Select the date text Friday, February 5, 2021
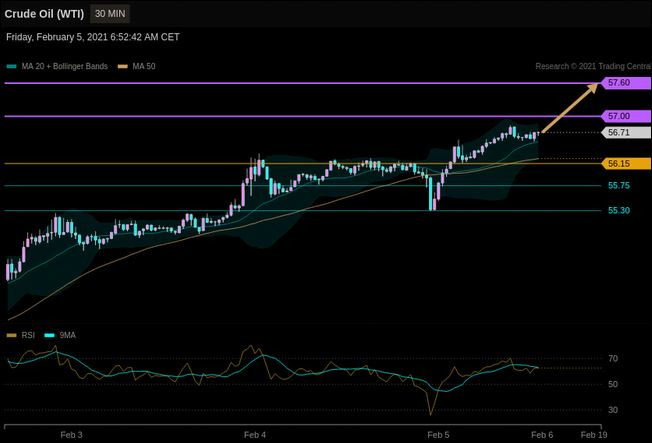The height and width of the screenshot is (443, 652). [x=57, y=37]
